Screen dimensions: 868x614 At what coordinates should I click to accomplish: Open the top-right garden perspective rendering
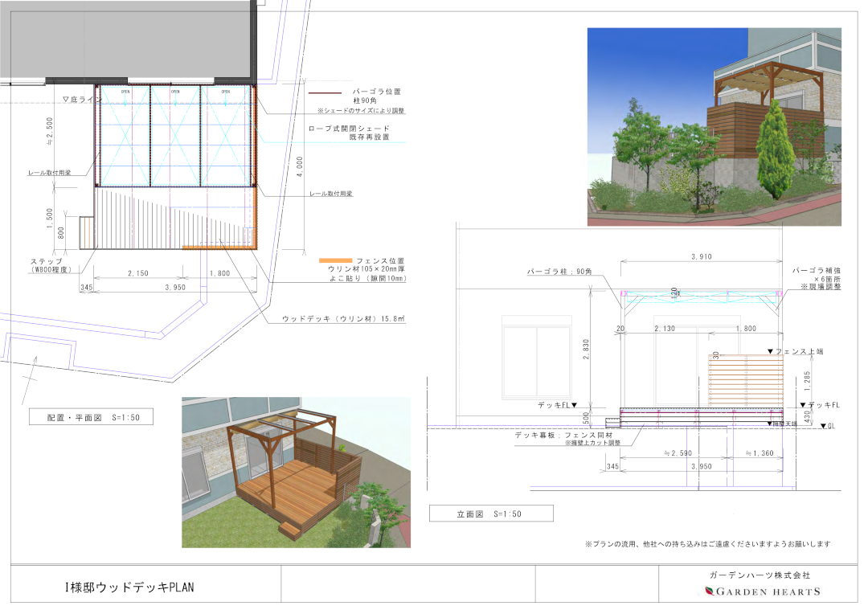point(714,127)
